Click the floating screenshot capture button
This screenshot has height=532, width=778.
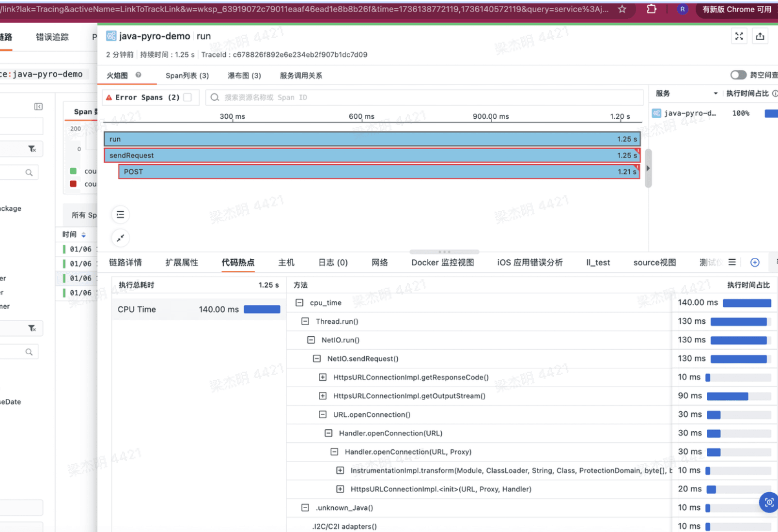[769, 502]
